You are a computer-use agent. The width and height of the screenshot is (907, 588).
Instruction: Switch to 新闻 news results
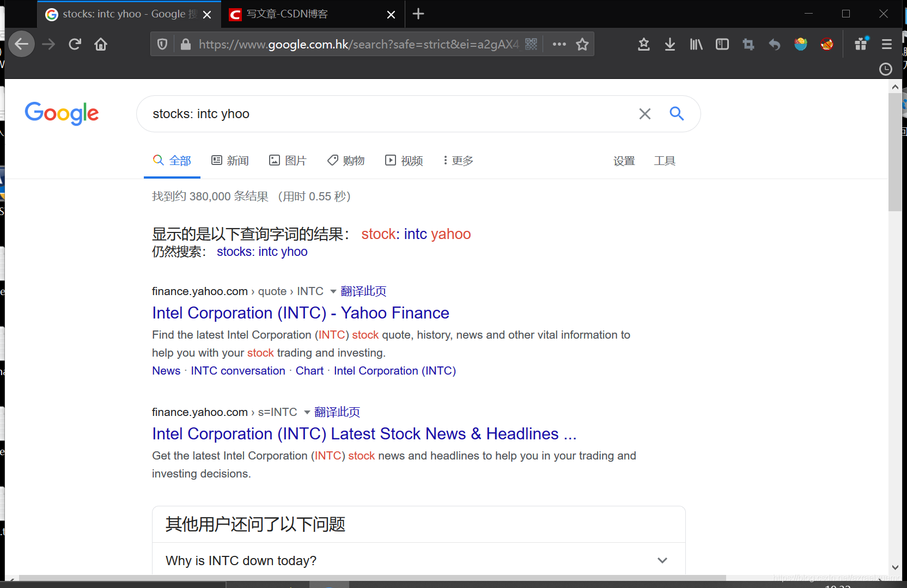pos(230,161)
